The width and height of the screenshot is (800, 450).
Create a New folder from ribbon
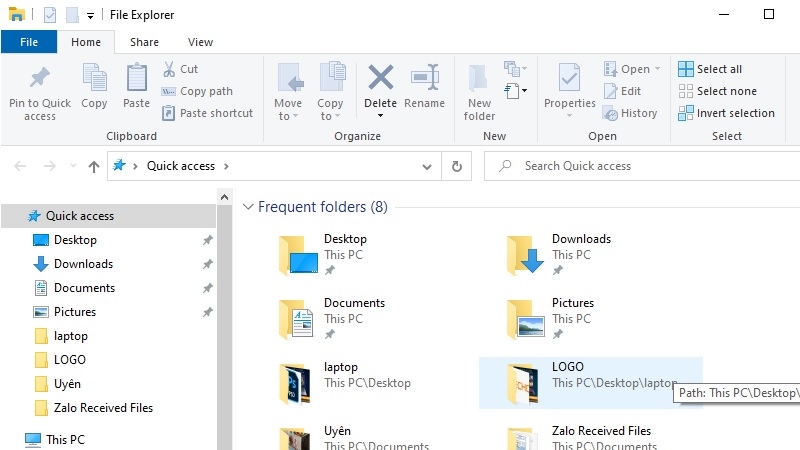point(479,88)
